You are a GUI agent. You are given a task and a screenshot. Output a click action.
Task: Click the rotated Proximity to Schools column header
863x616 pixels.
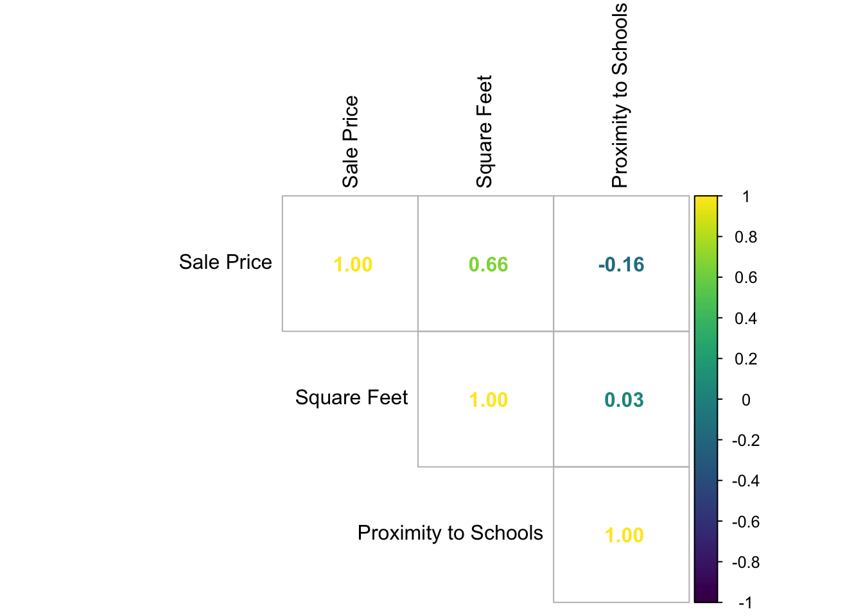(x=620, y=96)
